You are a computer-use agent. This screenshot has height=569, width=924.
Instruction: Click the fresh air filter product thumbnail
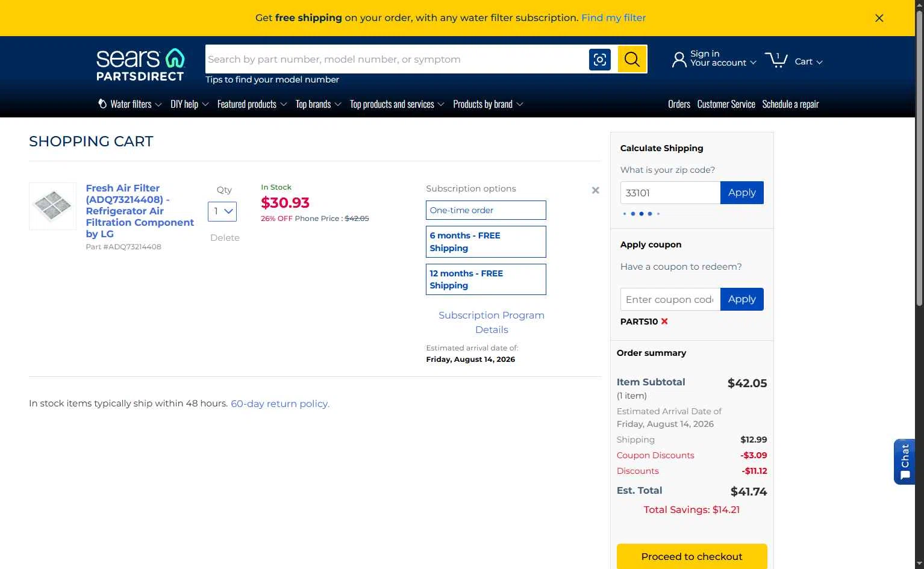53,206
